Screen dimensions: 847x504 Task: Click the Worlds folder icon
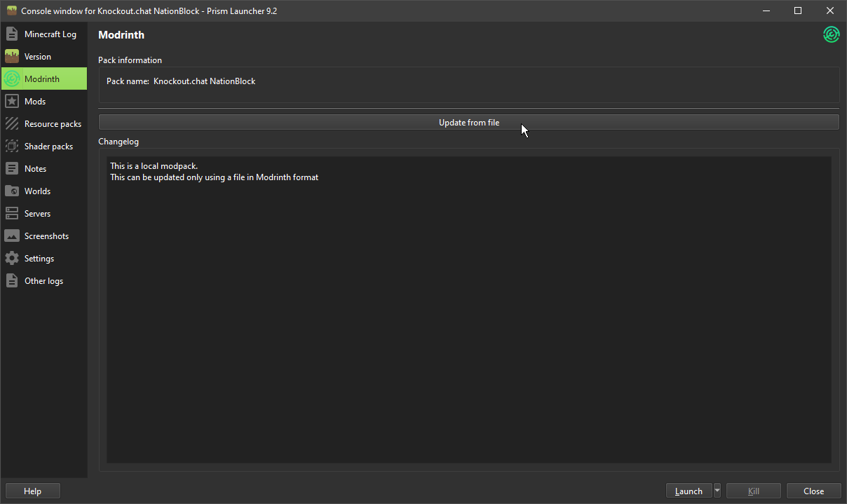tap(12, 191)
